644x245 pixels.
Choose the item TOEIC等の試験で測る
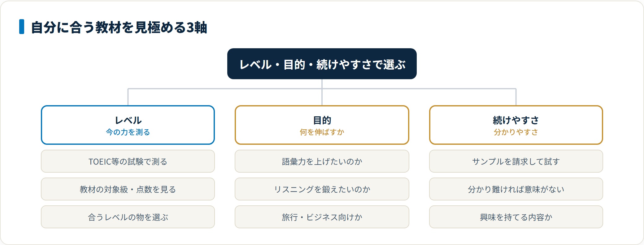[128, 161]
